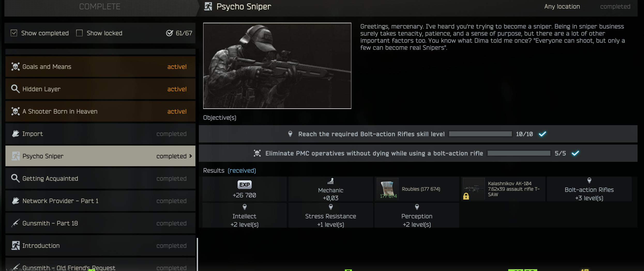Uncheck the Show completed checkbox
This screenshot has width=644, height=271.
tap(14, 33)
